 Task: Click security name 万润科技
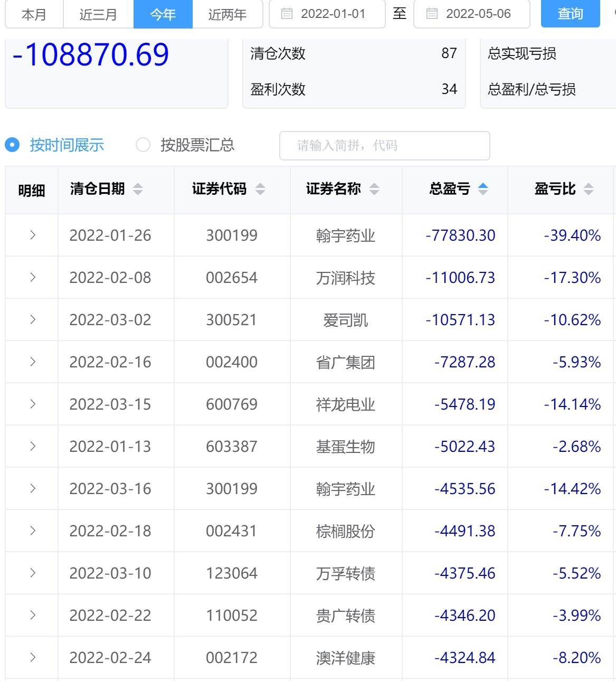pos(346,278)
